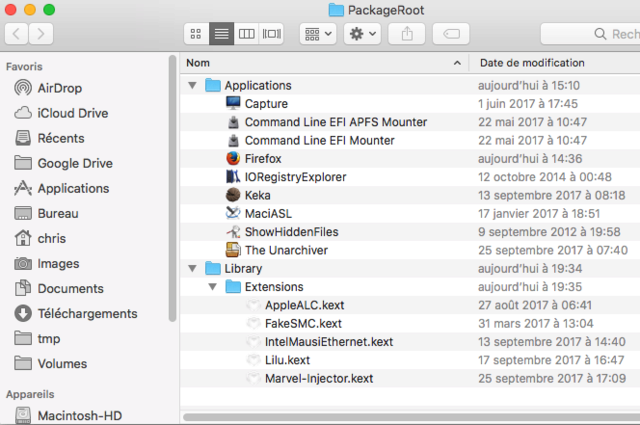640x425 pixels.
Task: Open Macintosh-HD under Appareils
Action: pyautogui.click(x=68, y=416)
